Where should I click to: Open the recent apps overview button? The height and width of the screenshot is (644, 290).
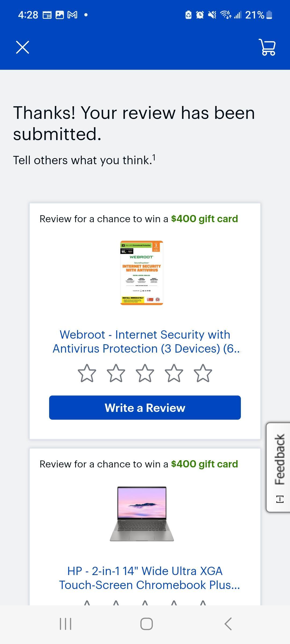pyautogui.click(x=65, y=624)
